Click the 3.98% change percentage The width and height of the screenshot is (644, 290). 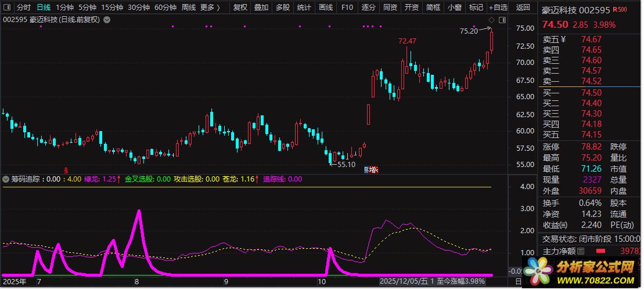[x=604, y=25]
